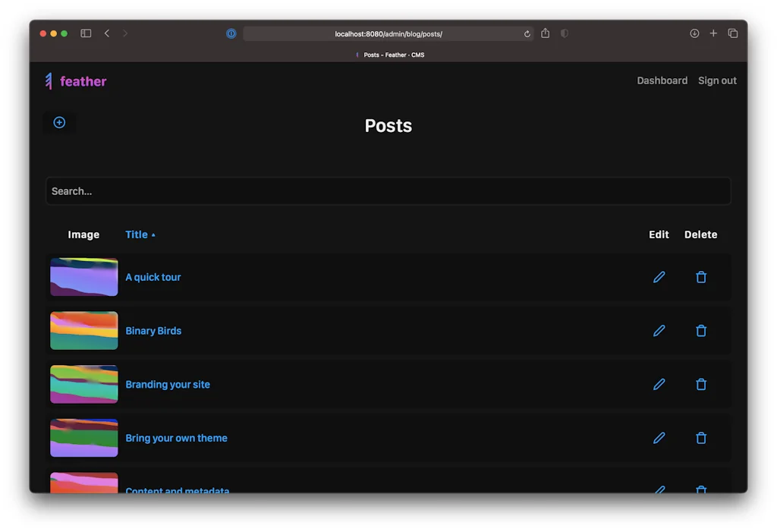Edit the "Content and metadata" post
Screen dimensions: 777x532
659,491
